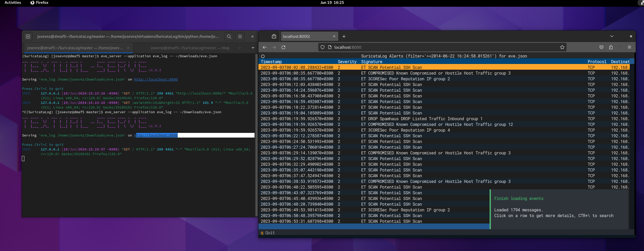Open the GNOME Activities menu
The width and height of the screenshot is (644, 251).
[12, 3]
